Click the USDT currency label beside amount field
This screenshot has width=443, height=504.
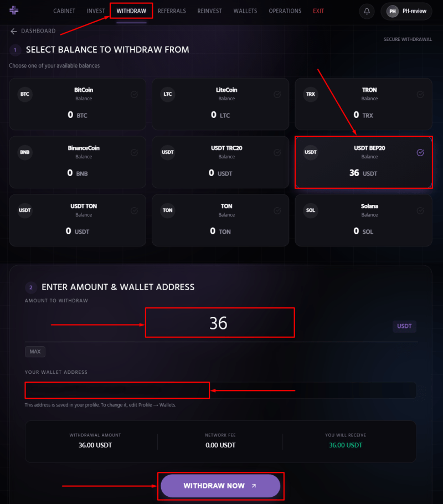pyautogui.click(x=404, y=326)
